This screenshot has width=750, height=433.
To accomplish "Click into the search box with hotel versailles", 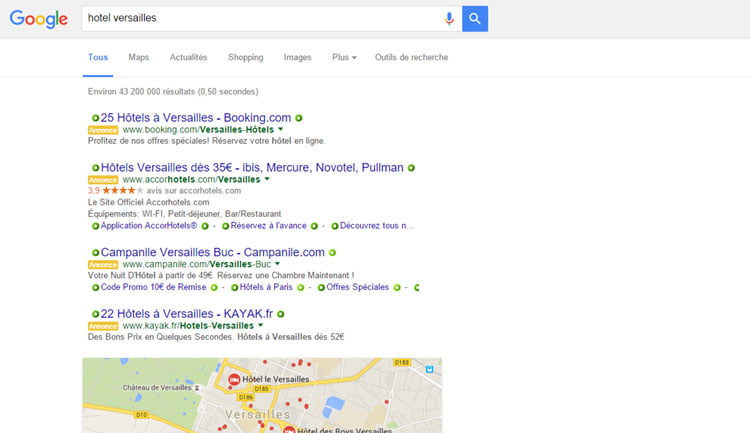I will pyautogui.click(x=260, y=18).
